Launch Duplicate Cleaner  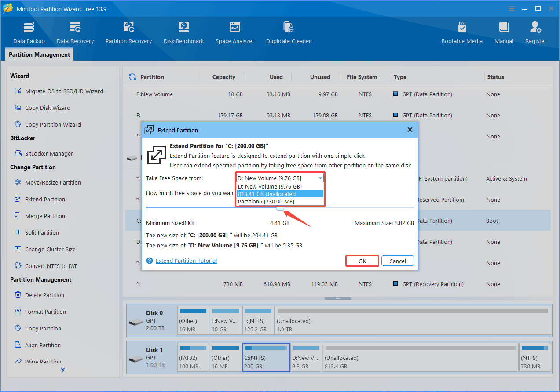point(289,33)
